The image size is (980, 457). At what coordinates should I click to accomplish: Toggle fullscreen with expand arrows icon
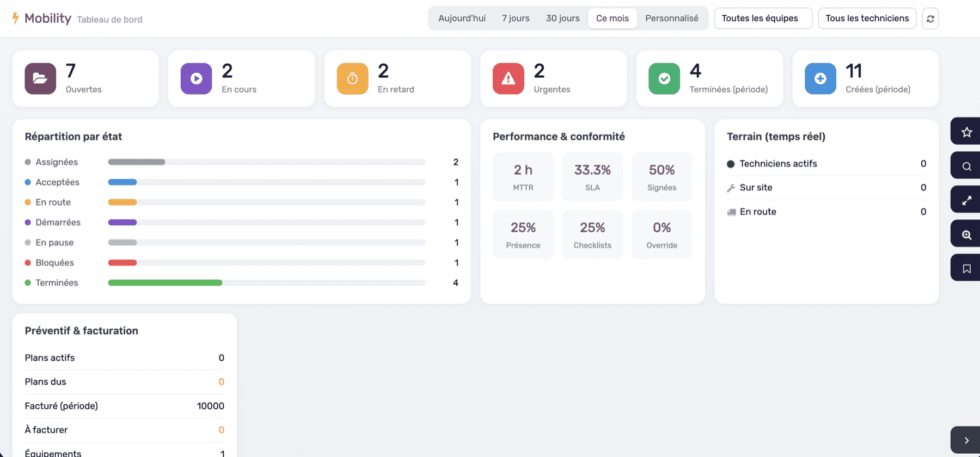[966, 200]
